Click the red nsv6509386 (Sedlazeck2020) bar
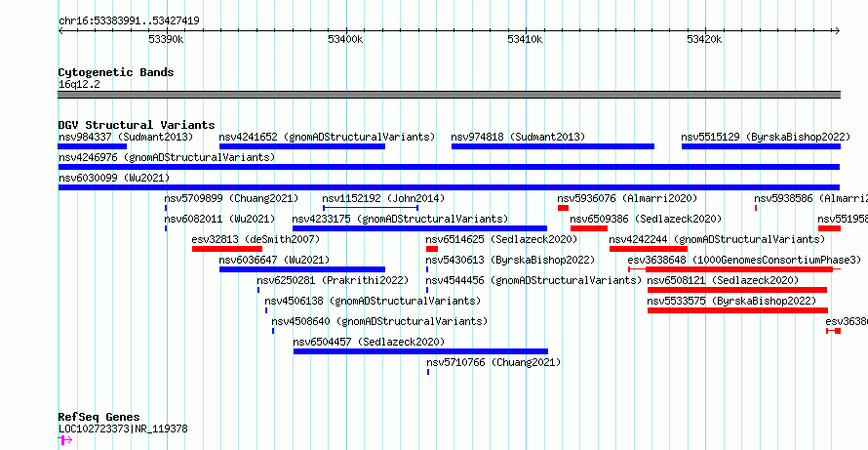The width and height of the screenshot is (868, 450). [x=589, y=228]
